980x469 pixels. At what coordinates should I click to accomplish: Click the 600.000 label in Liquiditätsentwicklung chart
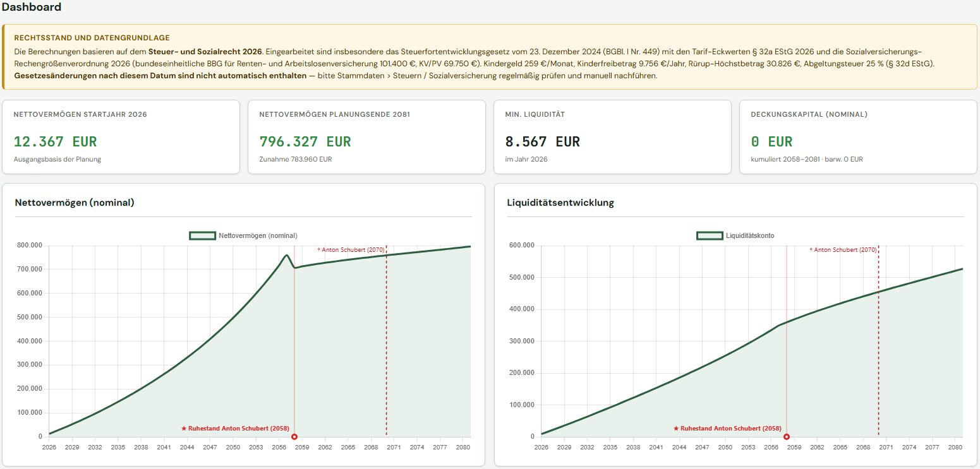point(523,245)
